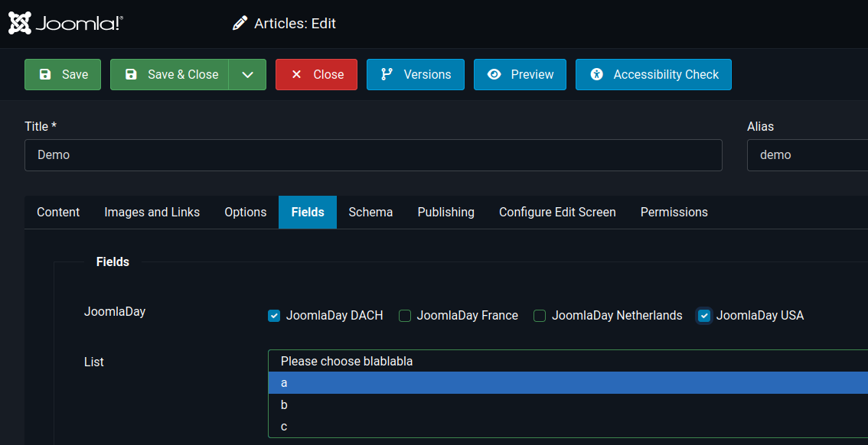The width and height of the screenshot is (868, 445).
Task: Switch to the Publishing tab
Action: (x=446, y=213)
